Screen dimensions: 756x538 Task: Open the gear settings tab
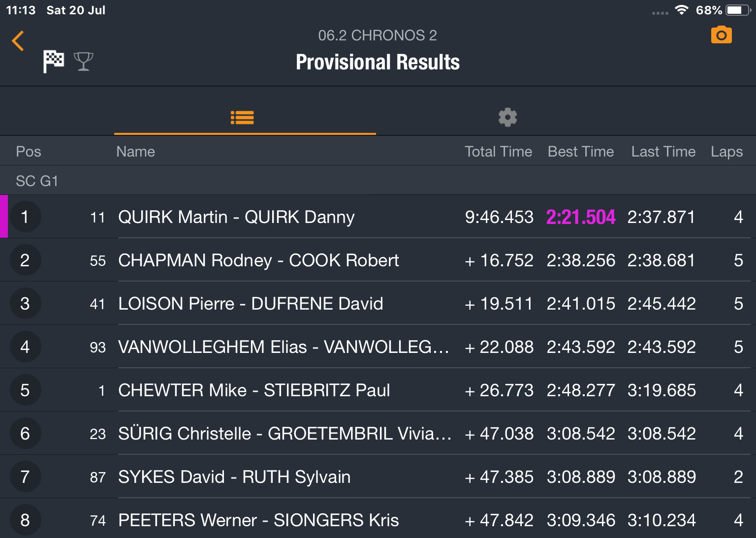click(x=507, y=118)
